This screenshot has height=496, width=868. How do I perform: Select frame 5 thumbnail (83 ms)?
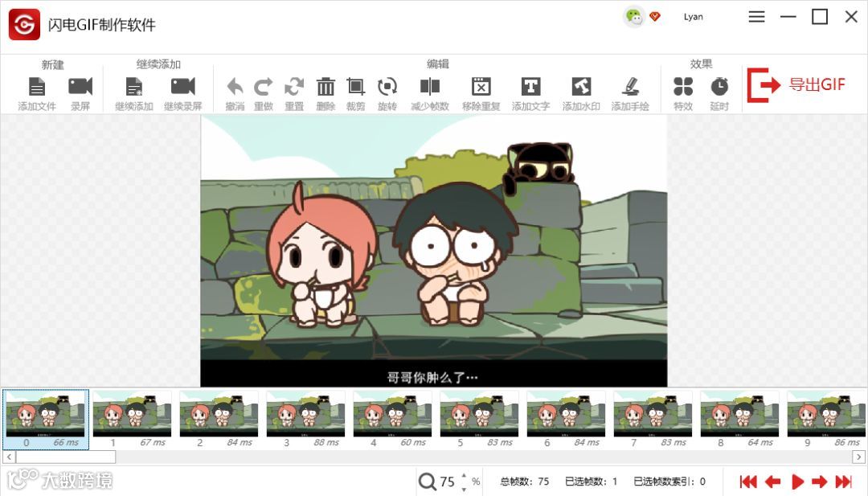pos(480,419)
